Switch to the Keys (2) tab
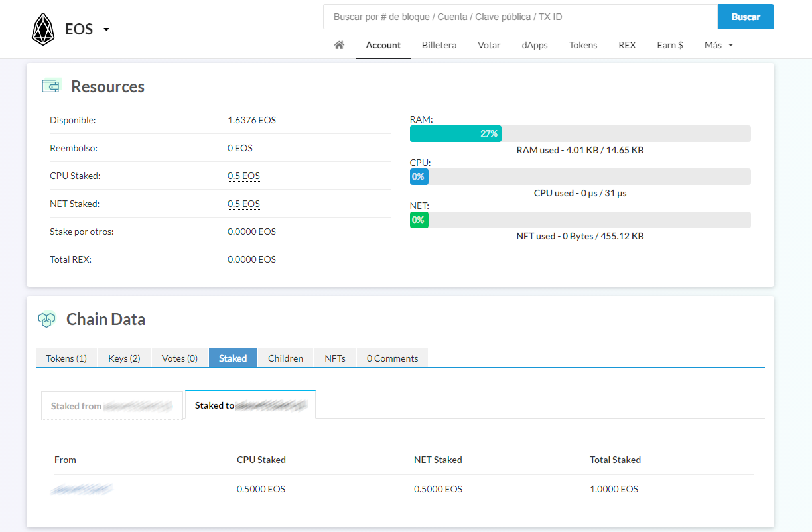Image resolution: width=812 pixels, height=532 pixels. [124, 358]
